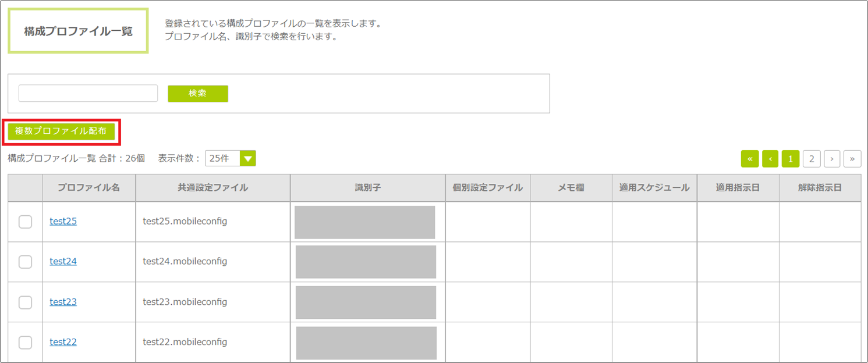Select page 1 in pagination
Image resolution: width=868 pixels, height=363 pixels.
coord(791,158)
